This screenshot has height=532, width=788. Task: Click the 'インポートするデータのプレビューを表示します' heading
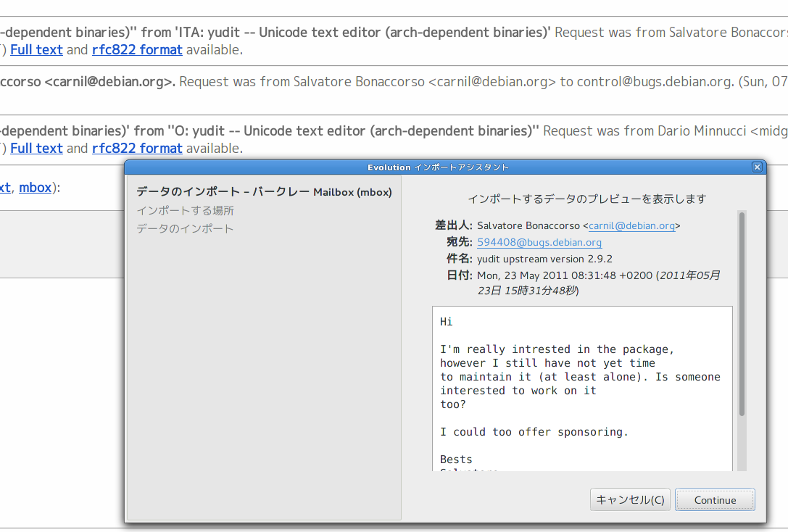[587, 199]
